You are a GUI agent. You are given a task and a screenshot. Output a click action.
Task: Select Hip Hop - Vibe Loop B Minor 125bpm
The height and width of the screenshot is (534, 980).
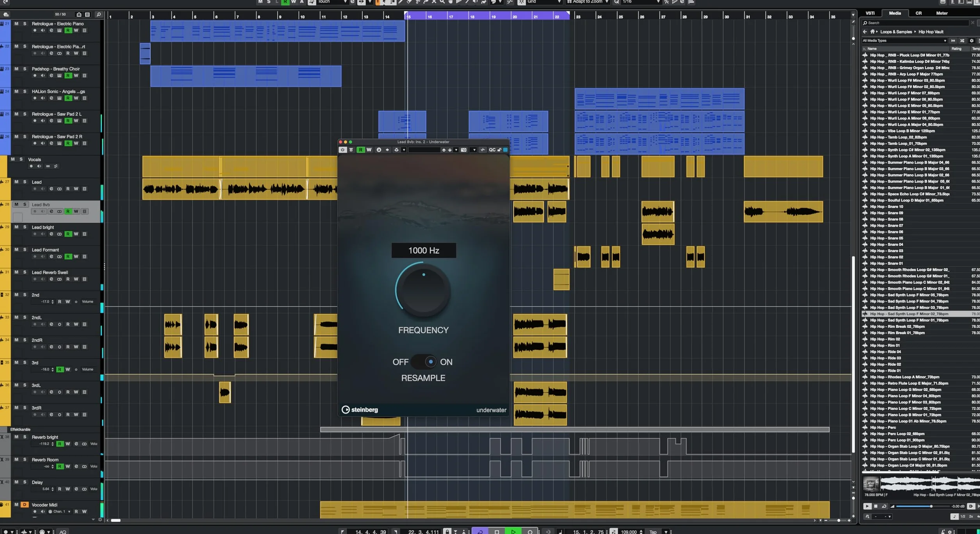(x=902, y=131)
